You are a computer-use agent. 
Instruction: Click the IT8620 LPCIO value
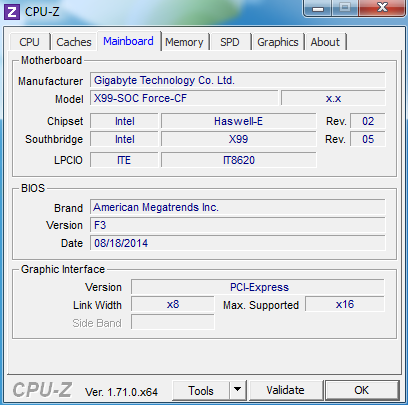click(x=238, y=160)
